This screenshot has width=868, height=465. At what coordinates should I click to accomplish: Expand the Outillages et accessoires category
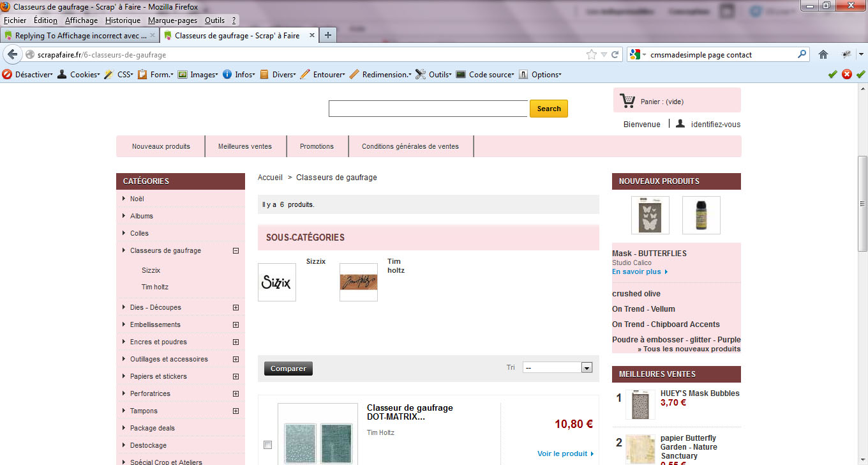click(236, 360)
